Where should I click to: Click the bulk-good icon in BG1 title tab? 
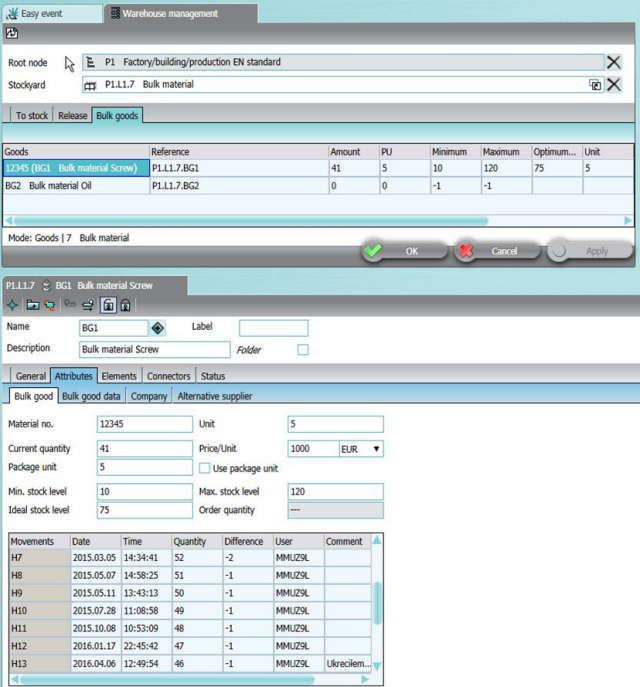click(46, 286)
